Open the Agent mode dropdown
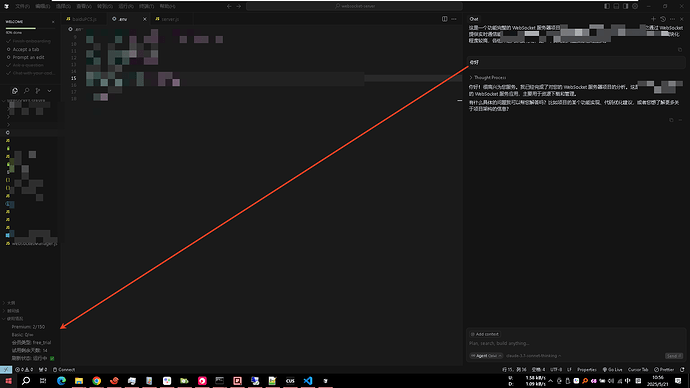690x388 pixels. point(486,355)
